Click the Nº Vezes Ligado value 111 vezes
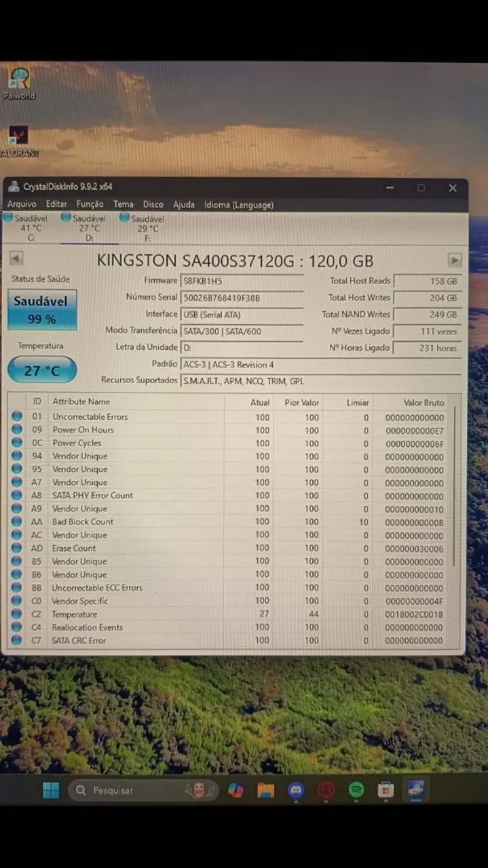The width and height of the screenshot is (488, 868). [428, 331]
